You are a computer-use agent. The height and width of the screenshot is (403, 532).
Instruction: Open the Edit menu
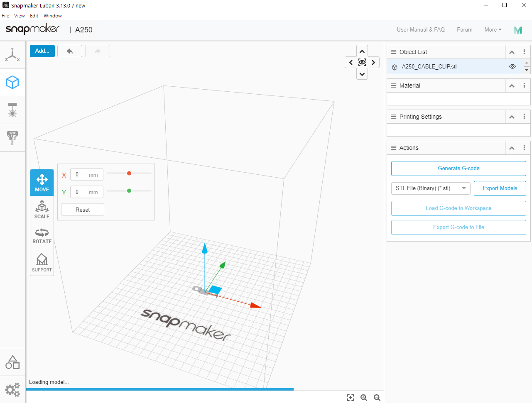(34, 15)
